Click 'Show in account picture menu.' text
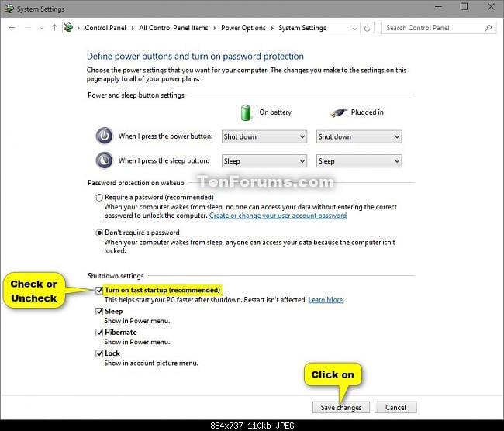This screenshot has width=504, height=431. [151, 364]
